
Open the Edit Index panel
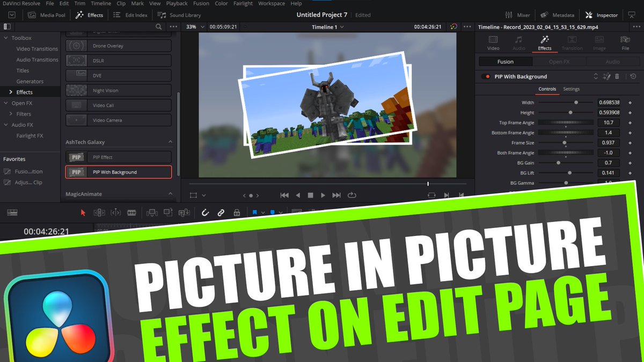click(x=130, y=15)
